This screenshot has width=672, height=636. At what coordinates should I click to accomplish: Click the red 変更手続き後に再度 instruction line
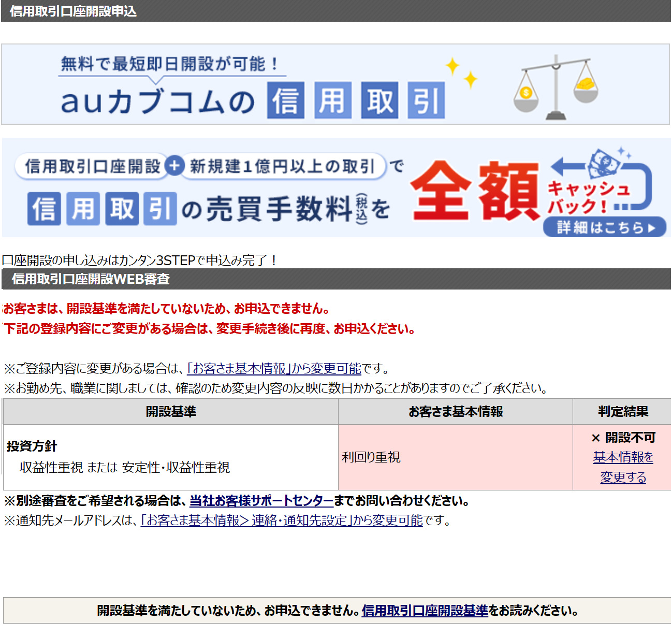209,329
